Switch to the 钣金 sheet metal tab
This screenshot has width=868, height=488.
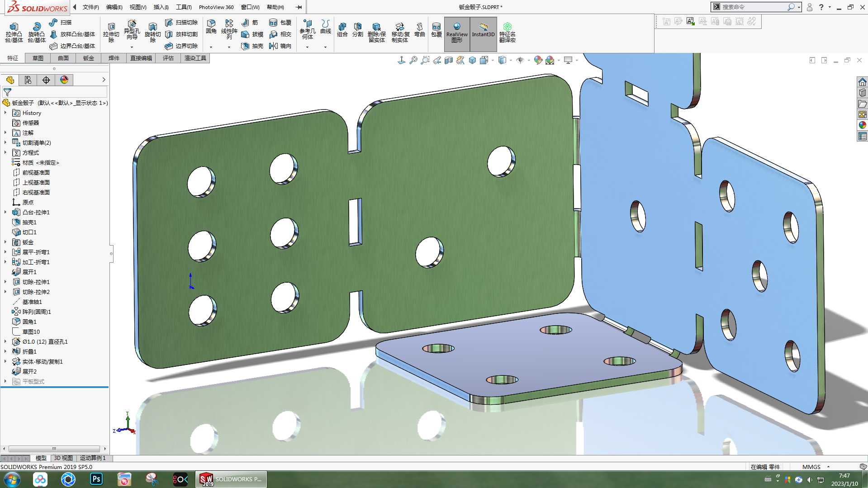89,58
